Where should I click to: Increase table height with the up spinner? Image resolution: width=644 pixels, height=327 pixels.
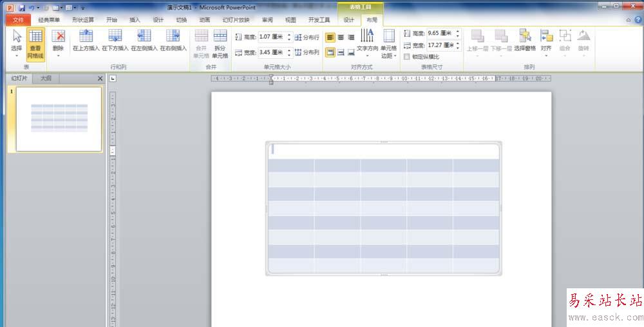click(x=458, y=31)
